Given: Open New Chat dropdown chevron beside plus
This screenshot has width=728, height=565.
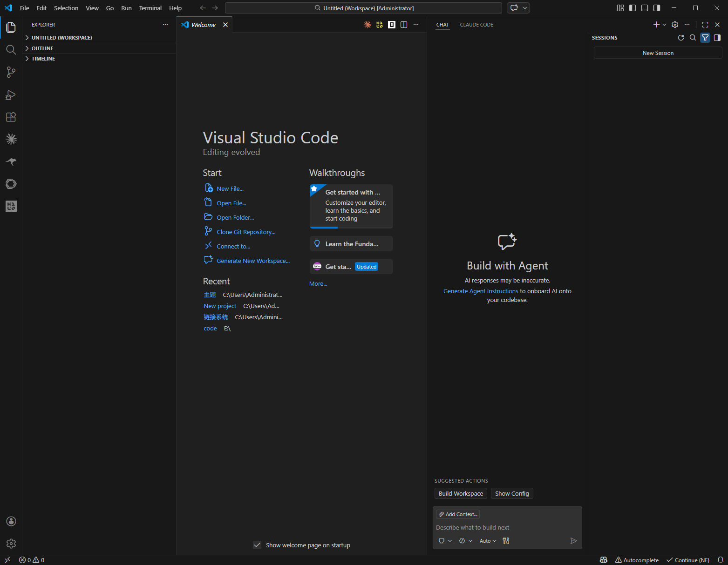Looking at the screenshot, I should (664, 25).
